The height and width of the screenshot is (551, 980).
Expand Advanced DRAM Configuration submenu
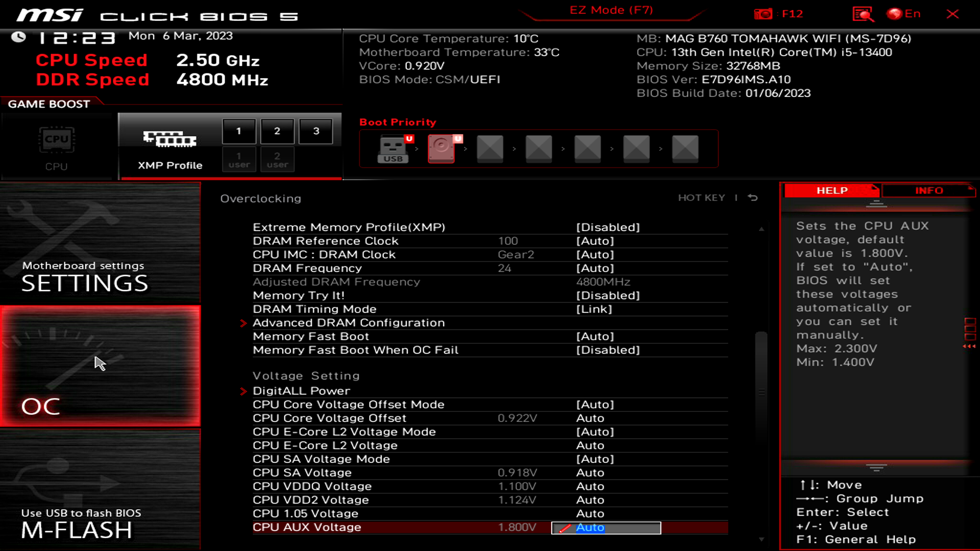click(349, 322)
